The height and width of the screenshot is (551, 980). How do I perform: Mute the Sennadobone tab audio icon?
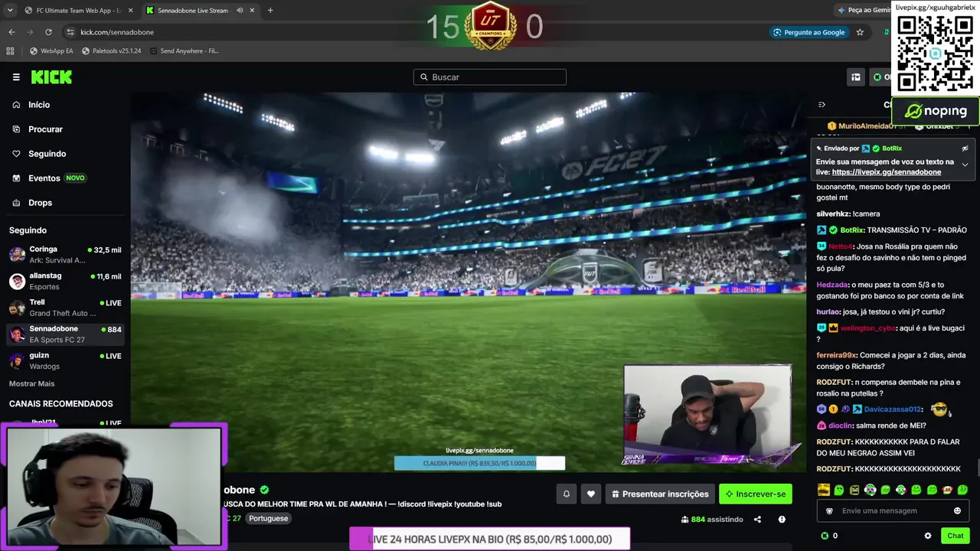240,11
